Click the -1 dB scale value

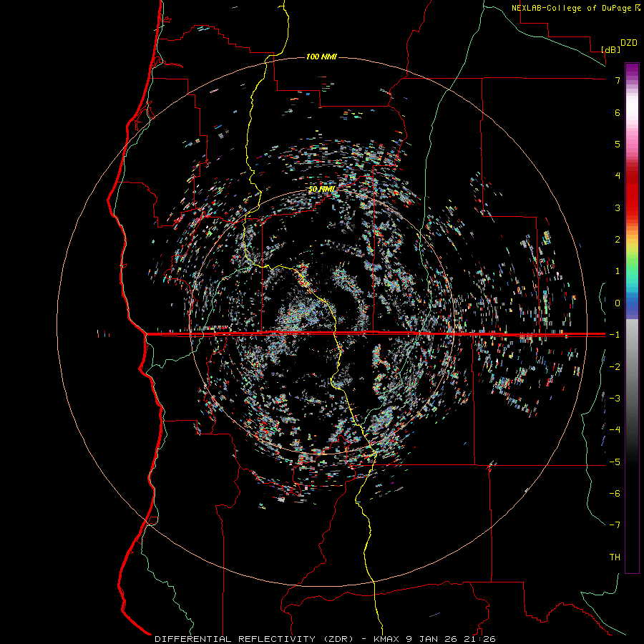(615, 335)
